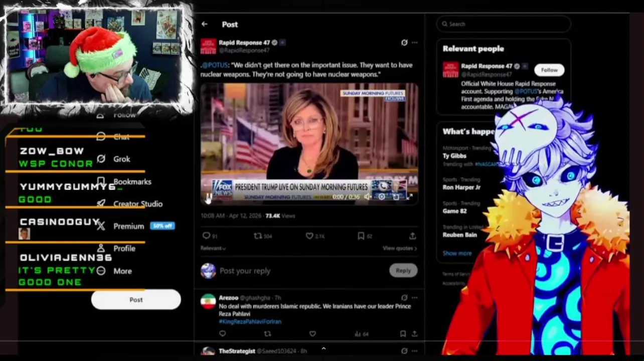The width and height of the screenshot is (644, 361).
Task: Click into Post your reply field
Action: [301, 271]
